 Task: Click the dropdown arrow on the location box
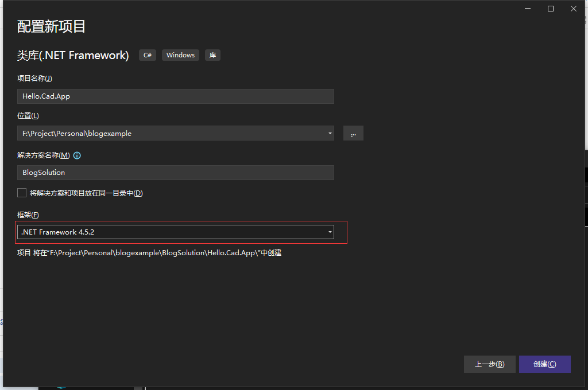(x=330, y=132)
